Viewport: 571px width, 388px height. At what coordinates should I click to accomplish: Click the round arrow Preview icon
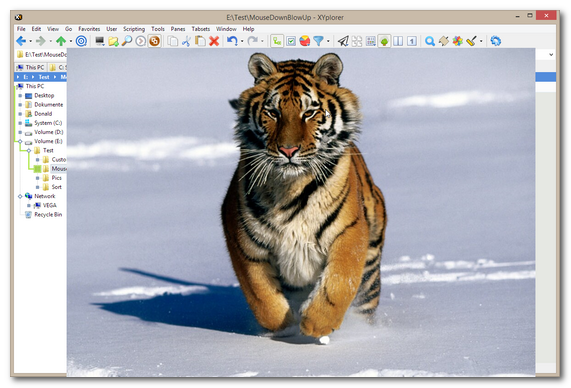tap(141, 41)
